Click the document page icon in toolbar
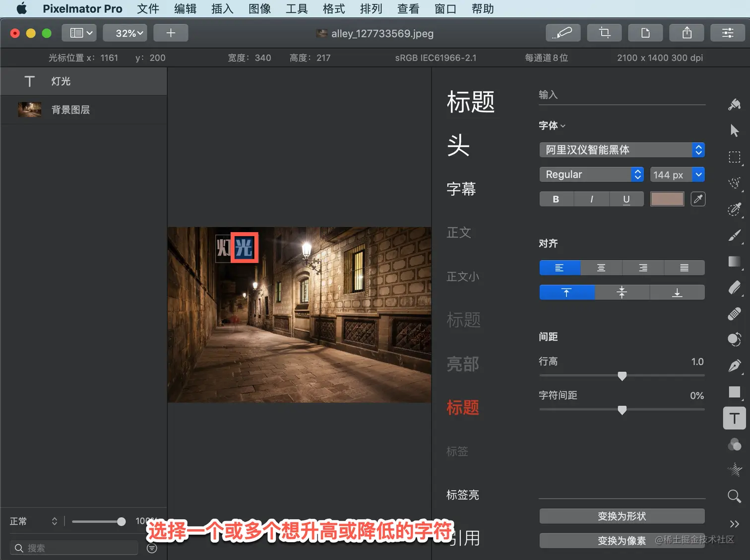The width and height of the screenshot is (750, 560). point(645,33)
